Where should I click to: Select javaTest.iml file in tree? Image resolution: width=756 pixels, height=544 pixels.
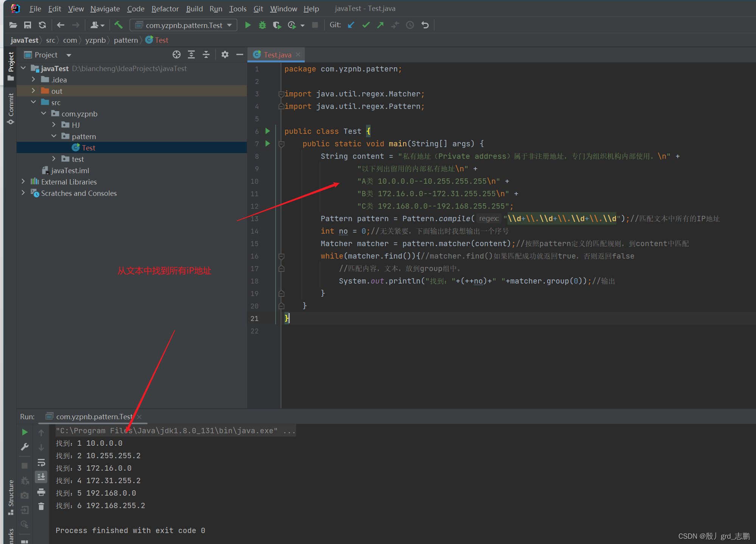(x=70, y=170)
